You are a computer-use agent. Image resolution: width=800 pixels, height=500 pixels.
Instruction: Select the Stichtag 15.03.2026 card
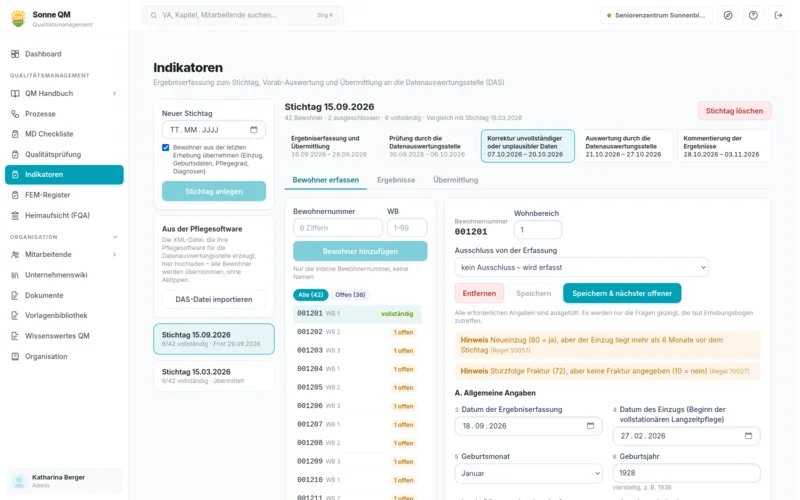click(214, 376)
